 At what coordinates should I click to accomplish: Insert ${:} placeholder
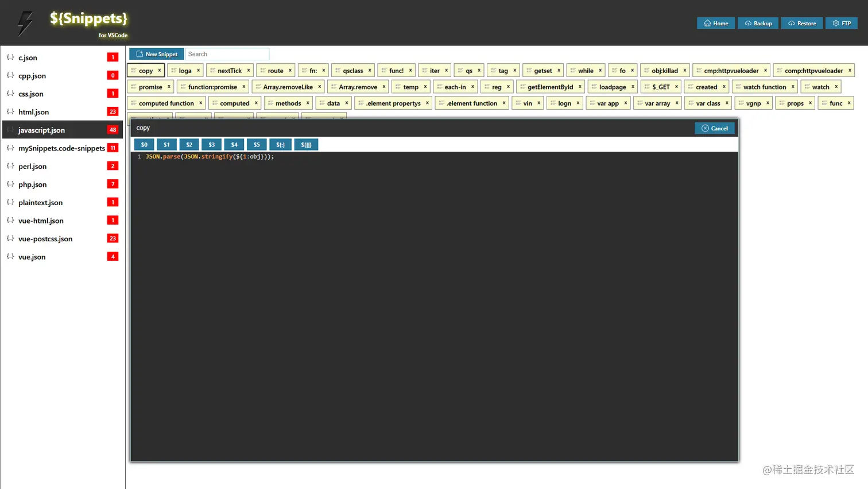click(x=280, y=145)
